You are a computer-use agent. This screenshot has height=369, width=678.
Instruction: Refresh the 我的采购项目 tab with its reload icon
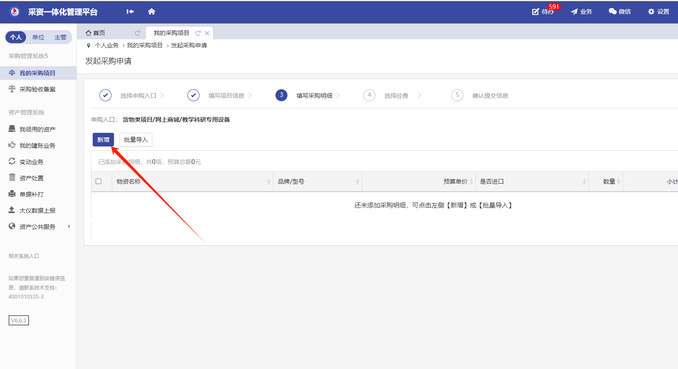tap(198, 33)
